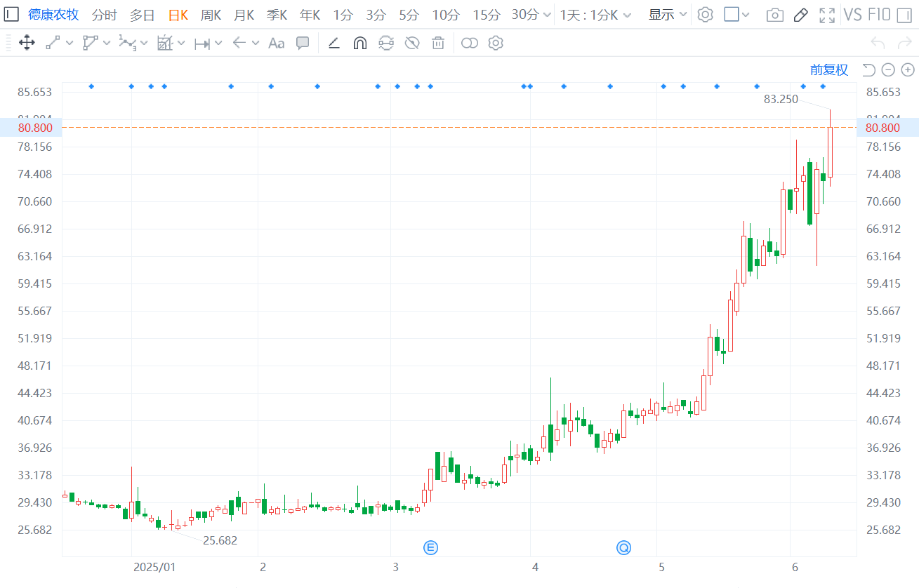Select the move/crosshair cursor tool

[27, 44]
